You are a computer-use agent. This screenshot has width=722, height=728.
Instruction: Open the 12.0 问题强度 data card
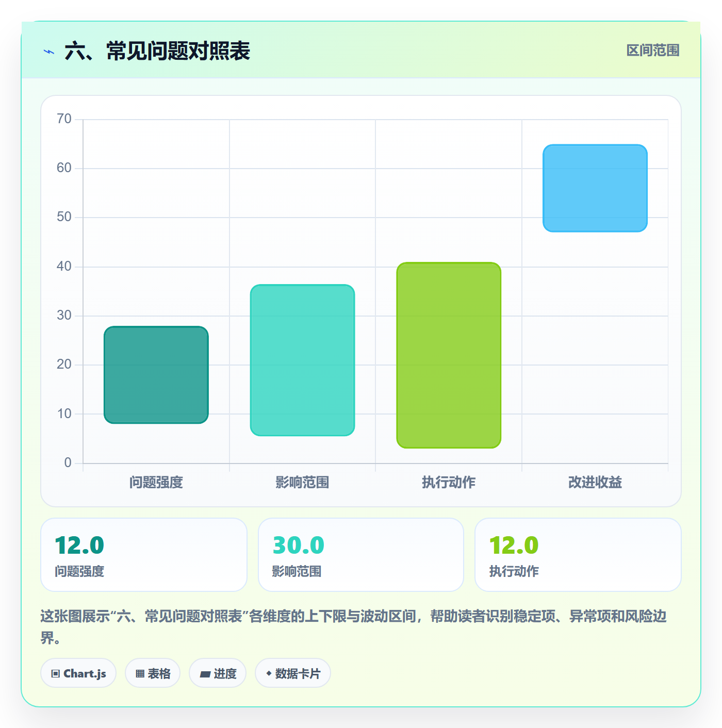tap(144, 555)
